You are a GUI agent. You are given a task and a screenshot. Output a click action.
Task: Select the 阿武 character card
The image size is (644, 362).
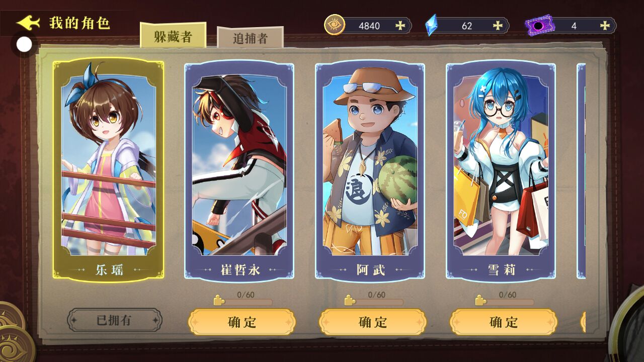click(x=370, y=171)
